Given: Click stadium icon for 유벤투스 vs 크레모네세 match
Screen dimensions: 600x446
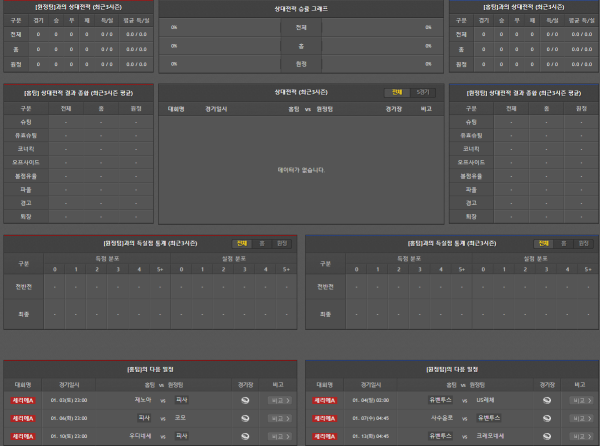Looking at the screenshot, I should click(546, 436).
